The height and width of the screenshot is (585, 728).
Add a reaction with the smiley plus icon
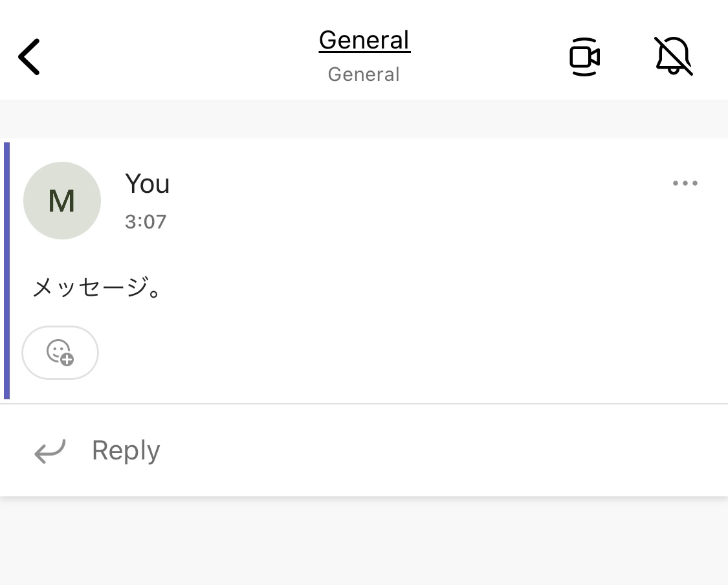pos(60,353)
